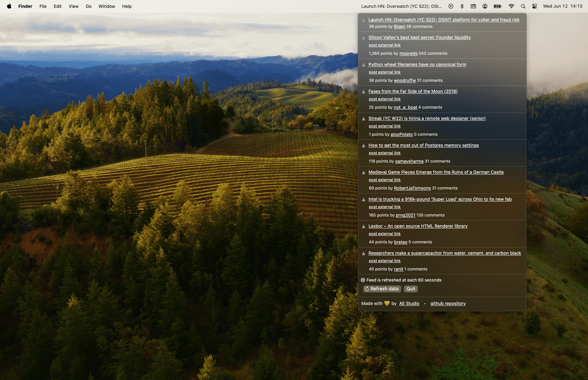
Task: Upvote the Python wheel filenames post
Action: (364, 64)
